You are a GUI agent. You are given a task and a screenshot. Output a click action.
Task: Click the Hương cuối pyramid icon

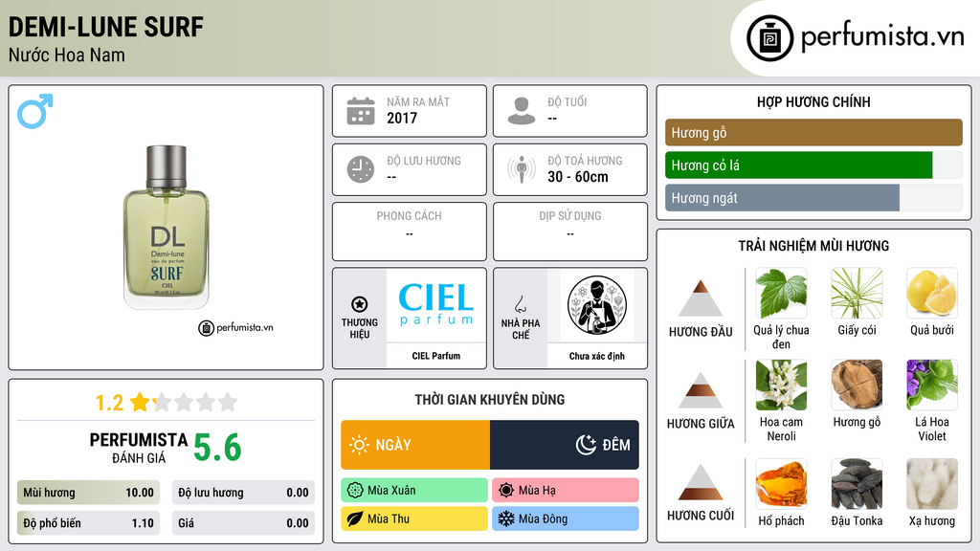coord(701,482)
